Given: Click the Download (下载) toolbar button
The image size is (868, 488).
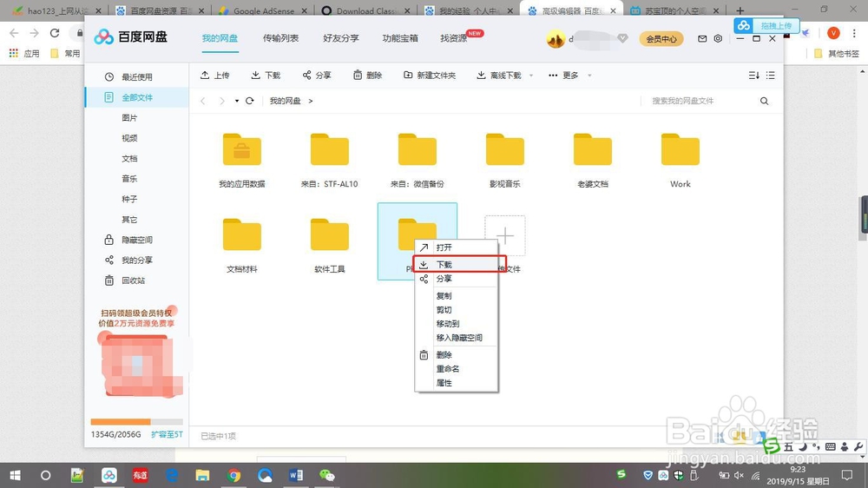Looking at the screenshot, I should pyautogui.click(x=266, y=76).
